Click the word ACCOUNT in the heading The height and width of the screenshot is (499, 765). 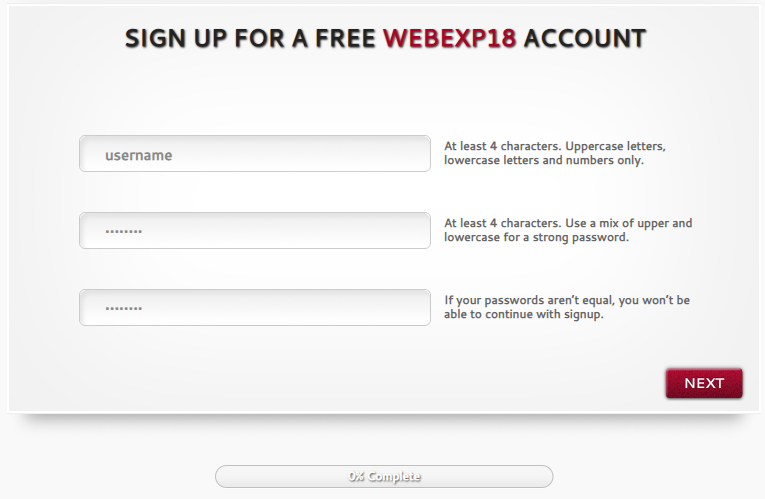[585, 39]
